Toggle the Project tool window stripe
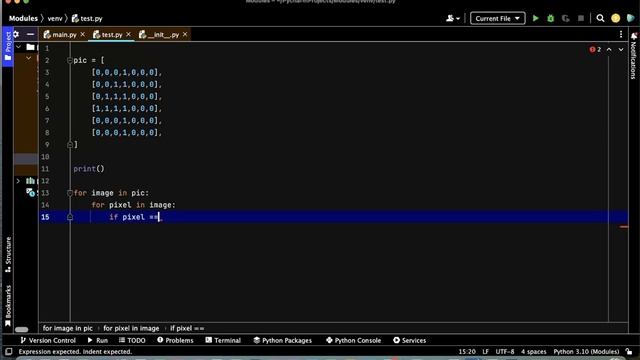 [x=8, y=46]
